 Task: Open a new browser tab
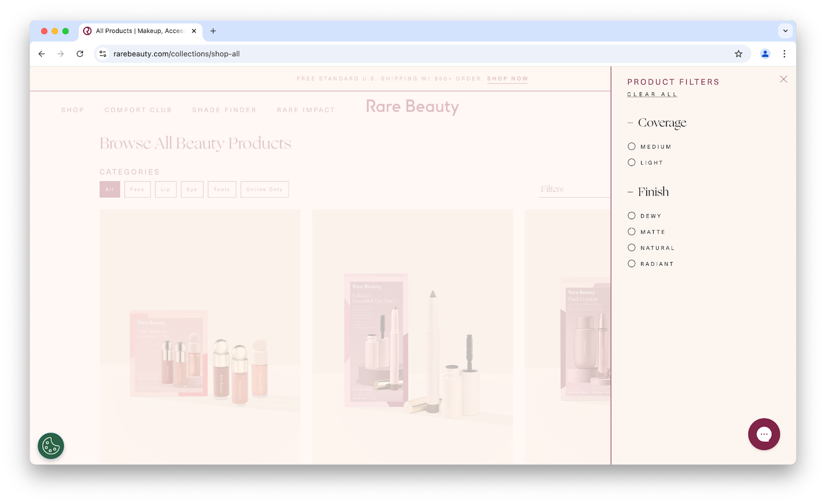point(213,31)
